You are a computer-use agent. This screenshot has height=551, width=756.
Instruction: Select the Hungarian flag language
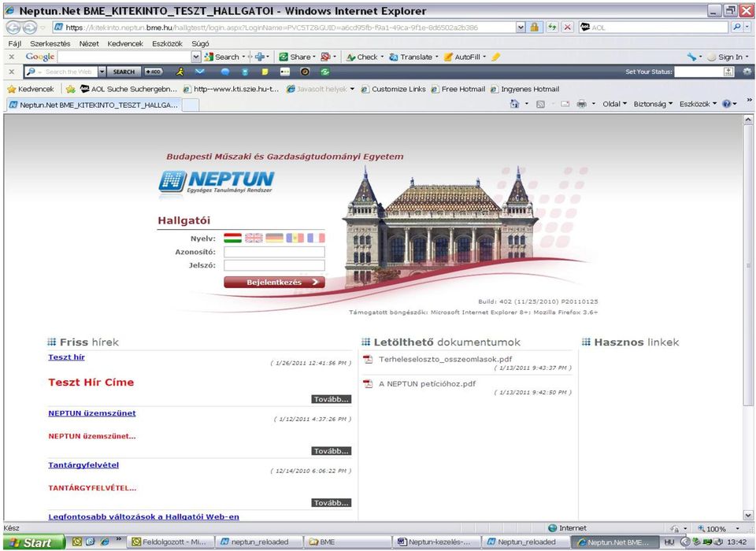pos(233,238)
